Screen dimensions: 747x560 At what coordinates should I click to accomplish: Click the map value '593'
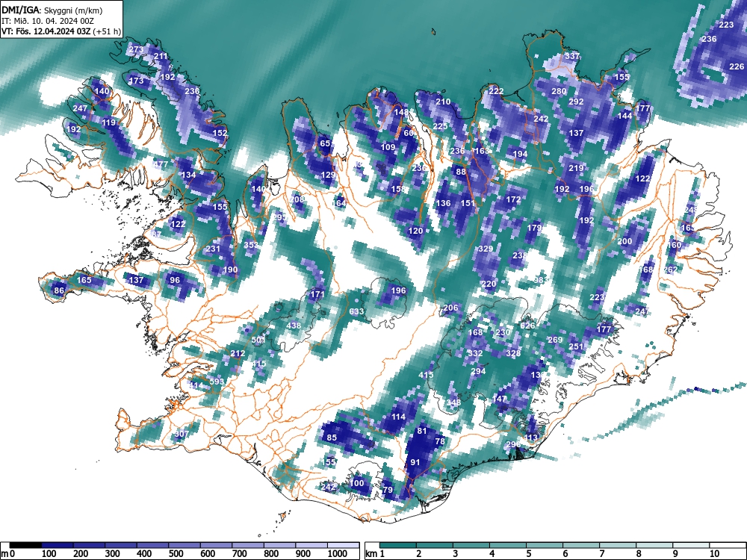click(217, 382)
